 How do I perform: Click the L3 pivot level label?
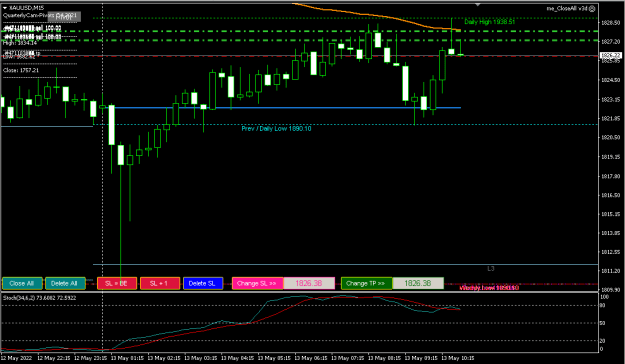[x=491, y=269]
